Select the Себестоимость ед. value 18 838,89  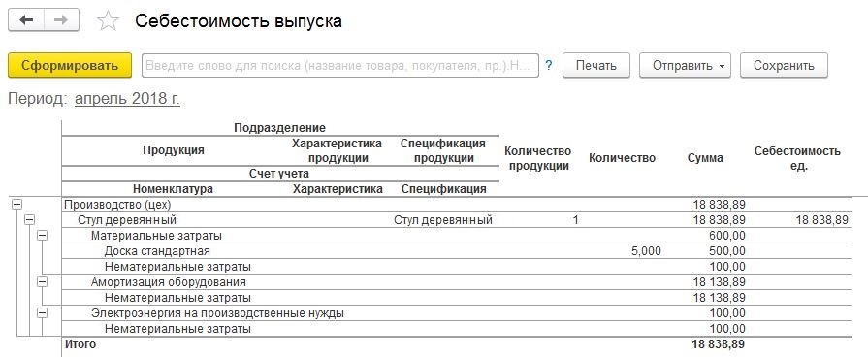(x=822, y=220)
